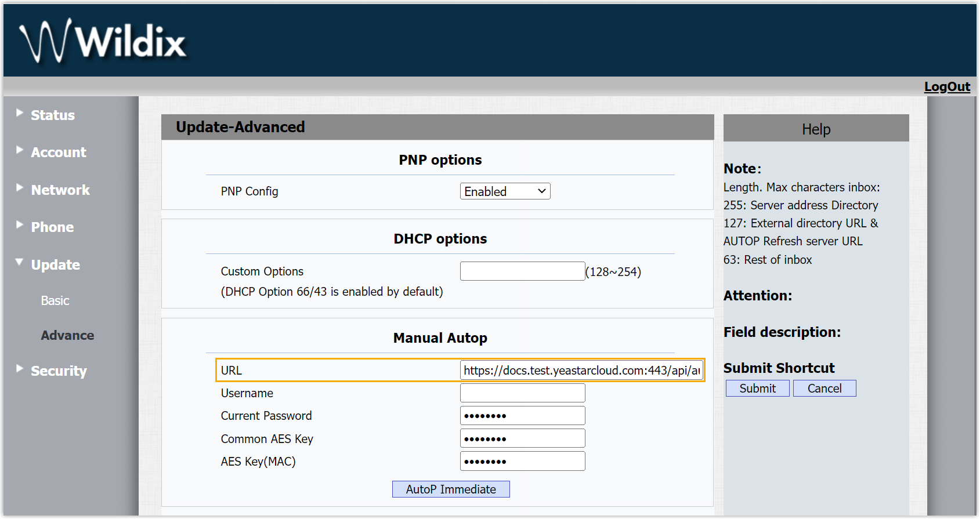Go to the Network menu label

tap(60, 190)
